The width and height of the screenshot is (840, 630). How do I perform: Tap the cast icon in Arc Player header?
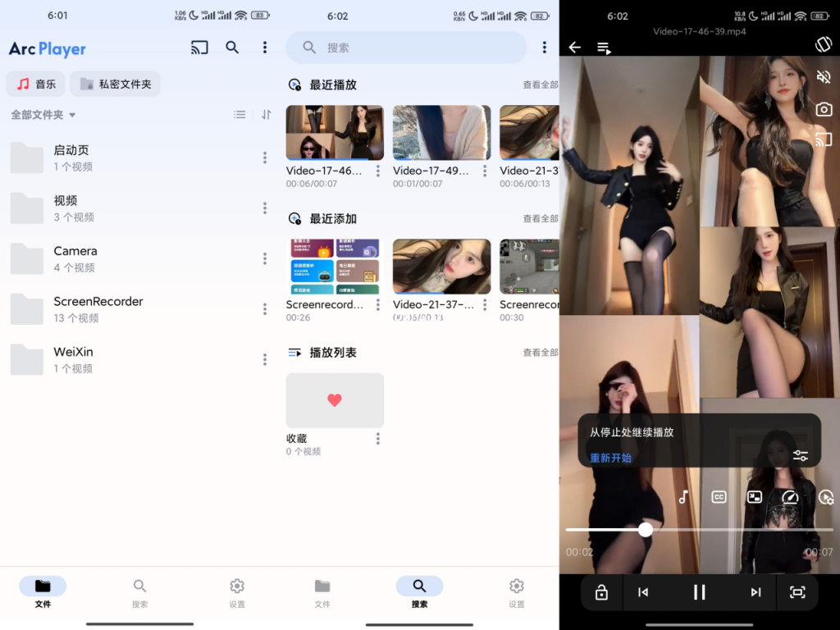(x=199, y=48)
